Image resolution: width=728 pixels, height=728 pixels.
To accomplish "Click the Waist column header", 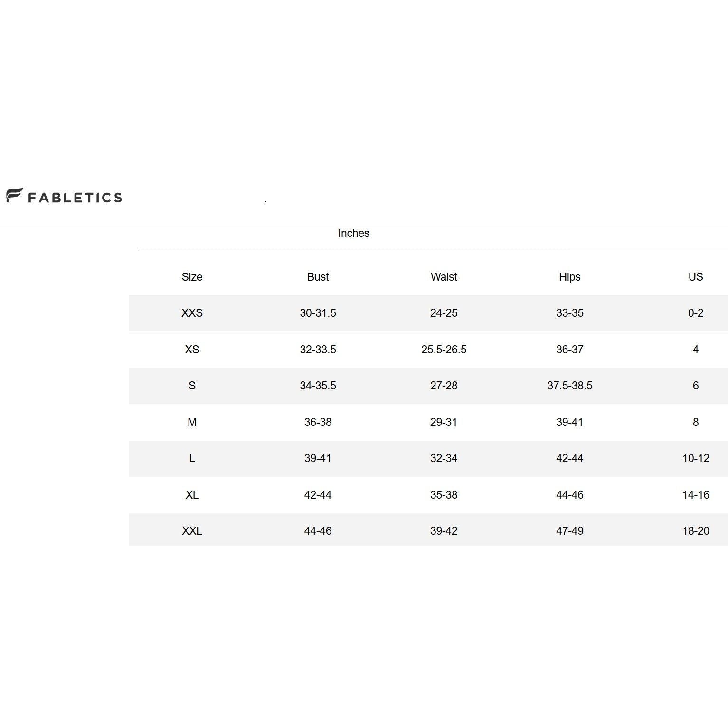I will point(444,277).
